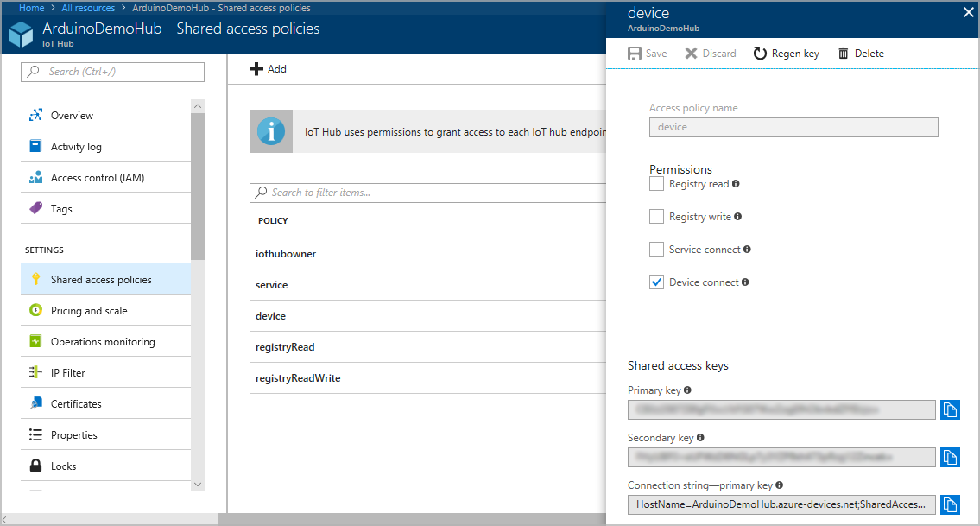Click the Activity log icon
The height and width of the screenshot is (526, 980).
pyautogui.click(x=35, y=146)
